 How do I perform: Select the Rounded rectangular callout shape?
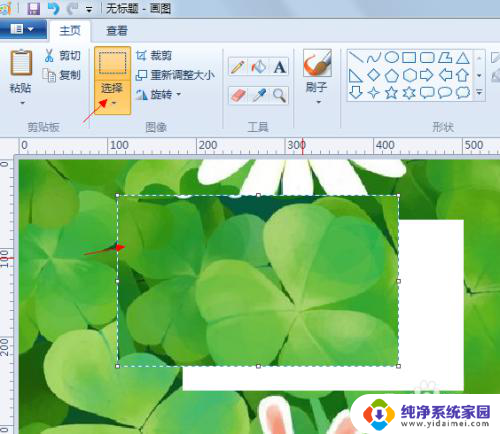[x=427, y=92]
